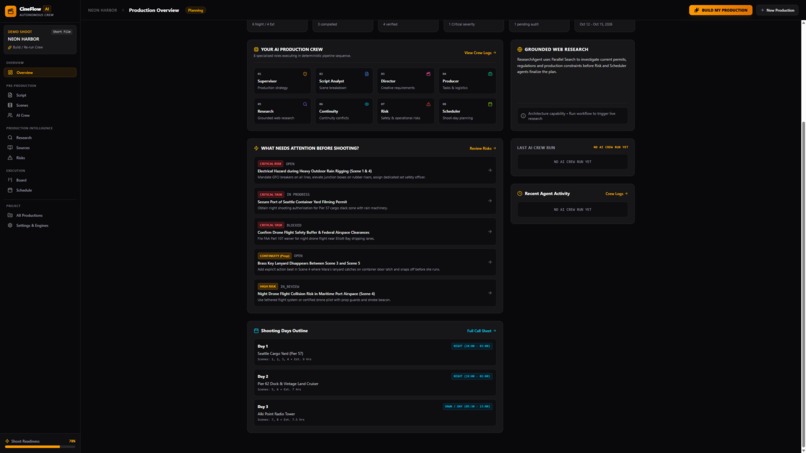This screenshot has height=453, width=806.
Task: Click the Script Analyst card's blue document icon
Action: tap(367, 74)
